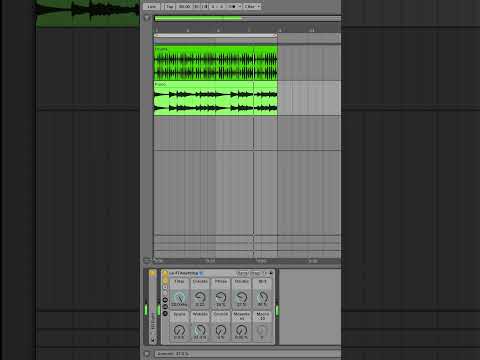
Task: Click the Phase macro knob
Action: coord(221,297)
